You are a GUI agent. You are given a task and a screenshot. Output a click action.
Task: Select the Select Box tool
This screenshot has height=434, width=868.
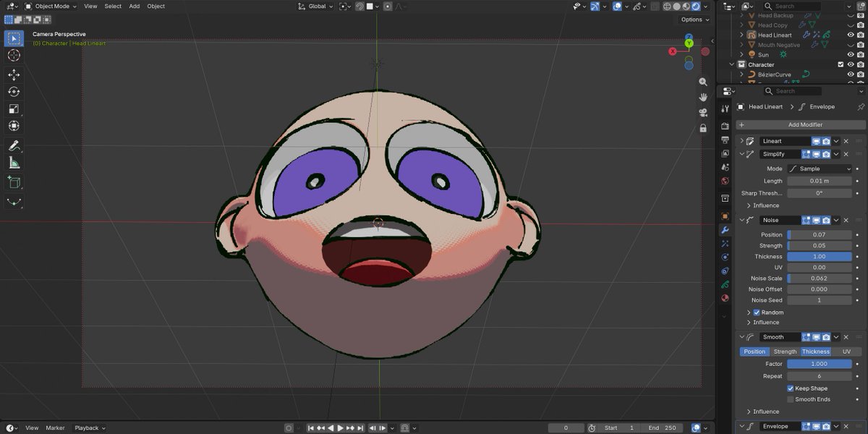(x=14, y=38)
